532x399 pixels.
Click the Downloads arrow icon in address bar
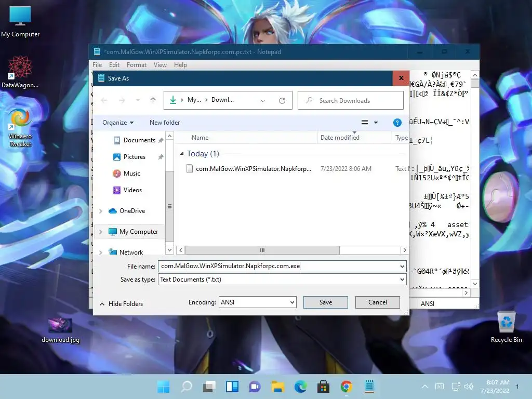tap(173, 100)
